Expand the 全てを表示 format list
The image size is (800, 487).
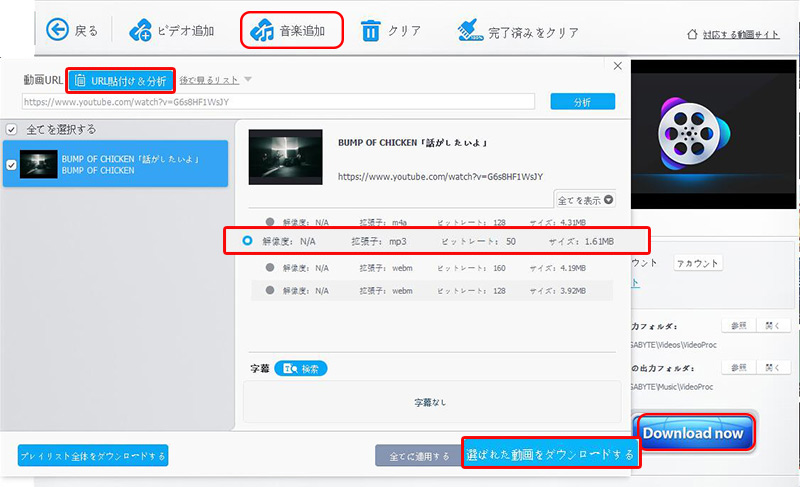(585, 200)
